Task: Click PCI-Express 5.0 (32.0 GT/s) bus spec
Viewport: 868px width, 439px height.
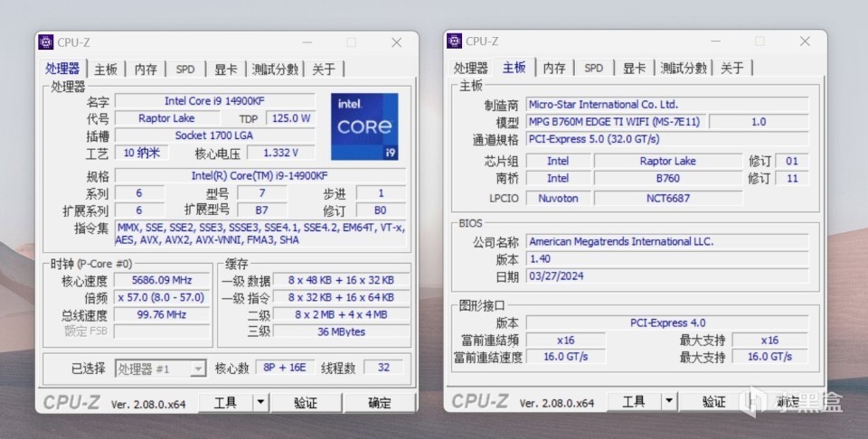Action: pos(667,139)
